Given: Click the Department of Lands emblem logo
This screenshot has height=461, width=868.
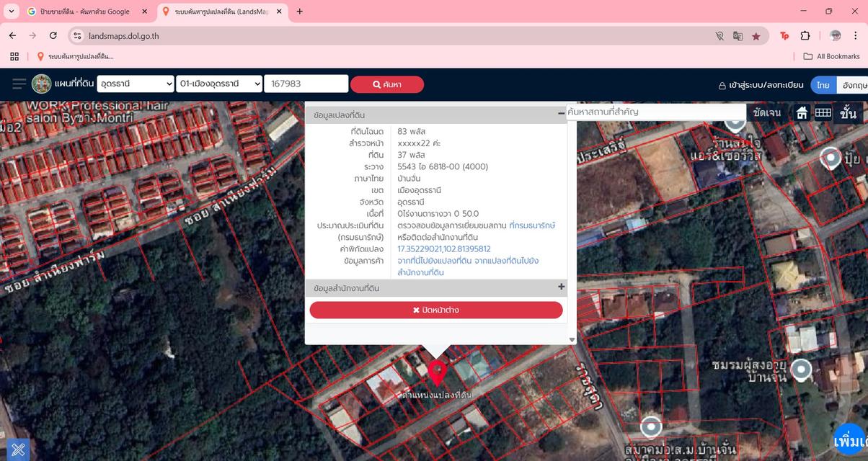Looking at the screenshot, I should pyautogui.click(x=42, y=84).
